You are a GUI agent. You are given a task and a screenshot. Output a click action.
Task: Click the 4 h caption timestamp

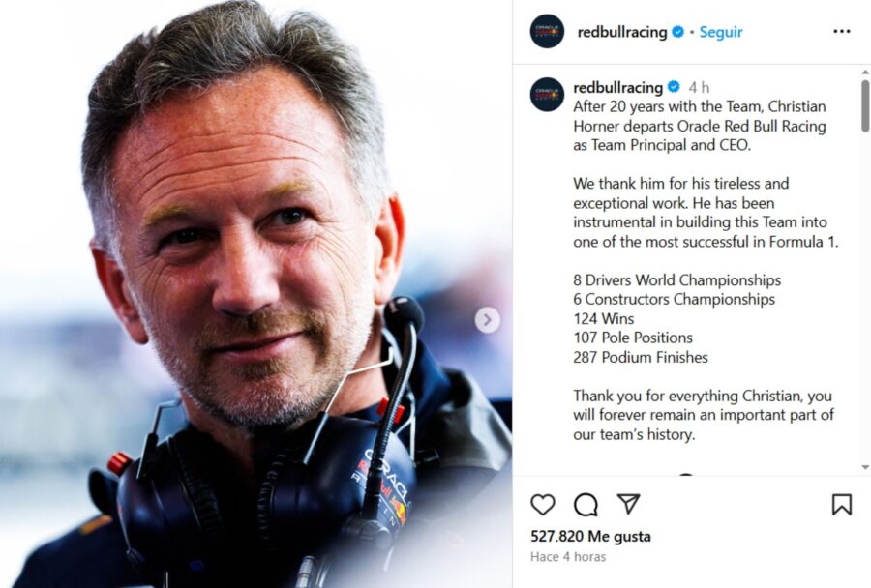click(699, 88)
